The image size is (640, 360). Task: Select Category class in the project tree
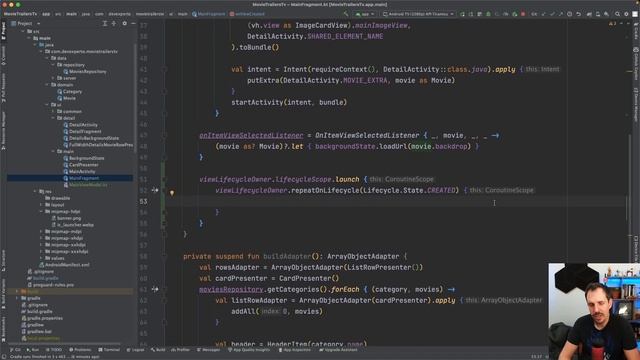[70, 91]
